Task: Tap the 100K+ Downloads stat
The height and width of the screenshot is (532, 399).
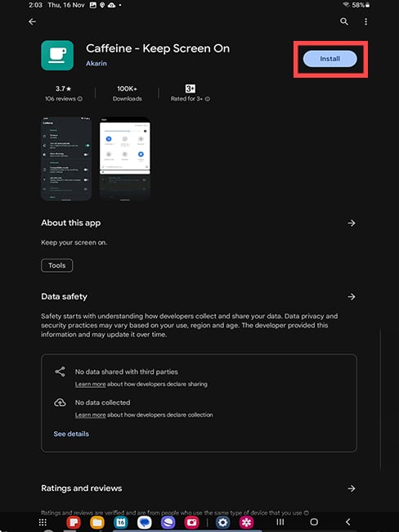Action: (x=127, y=93)
